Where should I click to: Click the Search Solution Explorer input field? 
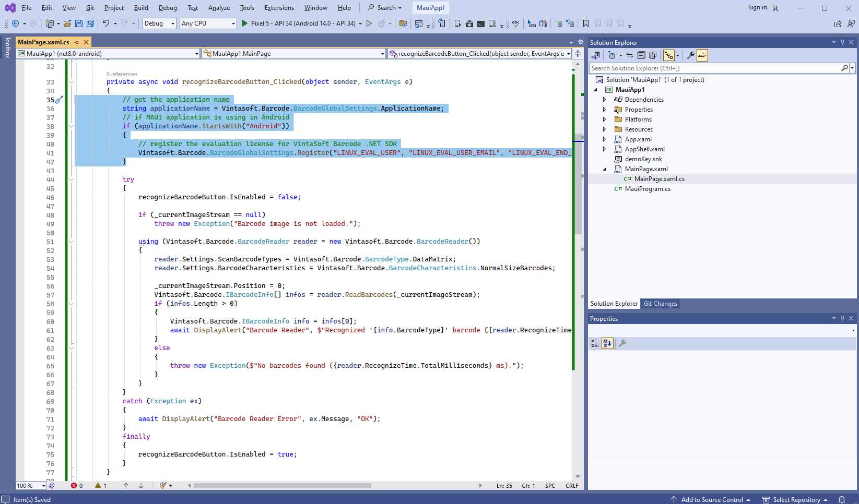pyautogui.click(x=715, y=68)
